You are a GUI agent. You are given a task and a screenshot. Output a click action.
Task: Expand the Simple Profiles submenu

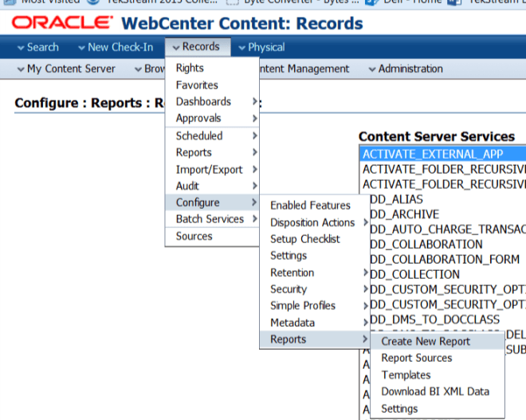click(315, 305)
